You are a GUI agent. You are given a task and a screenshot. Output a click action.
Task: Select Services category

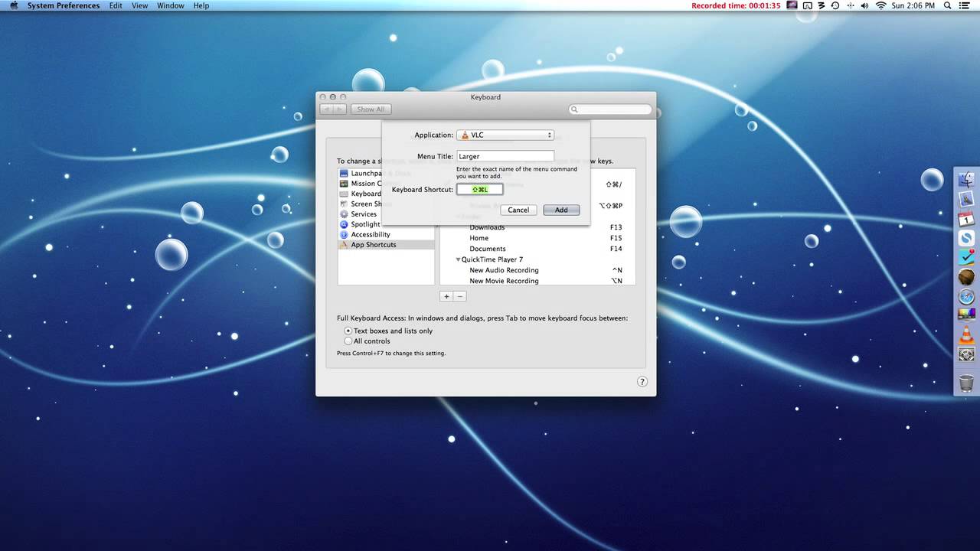pos(386,214)
